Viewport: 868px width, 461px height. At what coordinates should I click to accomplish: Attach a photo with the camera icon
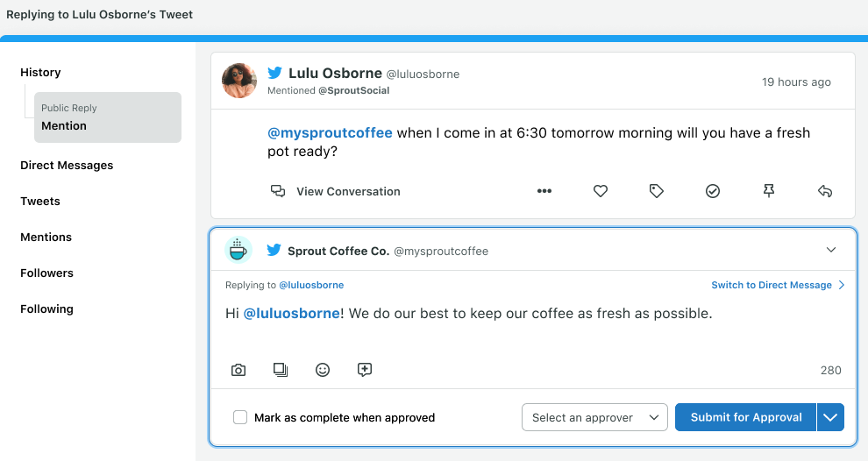coord(238,370)
